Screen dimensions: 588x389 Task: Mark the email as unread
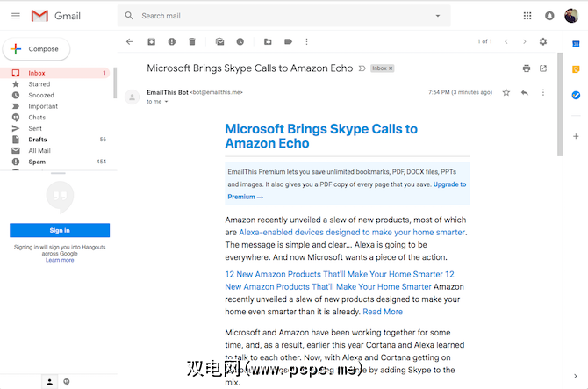click(x=219, y=41)
